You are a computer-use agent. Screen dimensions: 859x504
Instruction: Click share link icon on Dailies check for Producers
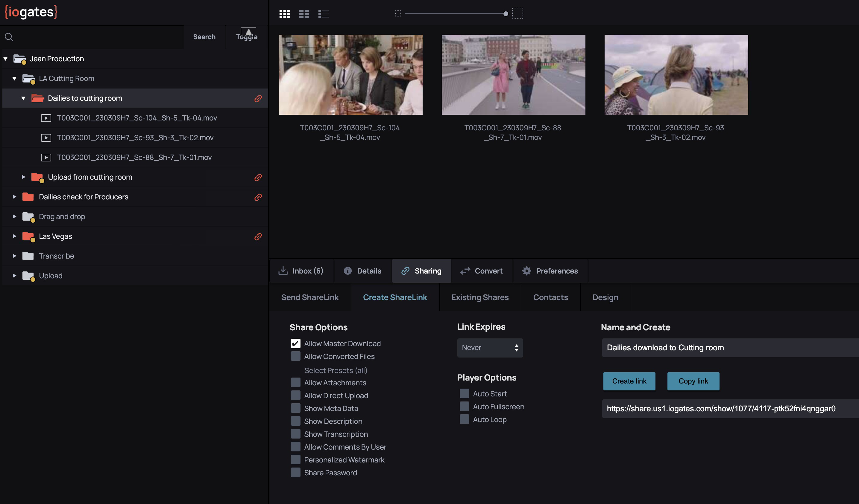pos(258,197)
